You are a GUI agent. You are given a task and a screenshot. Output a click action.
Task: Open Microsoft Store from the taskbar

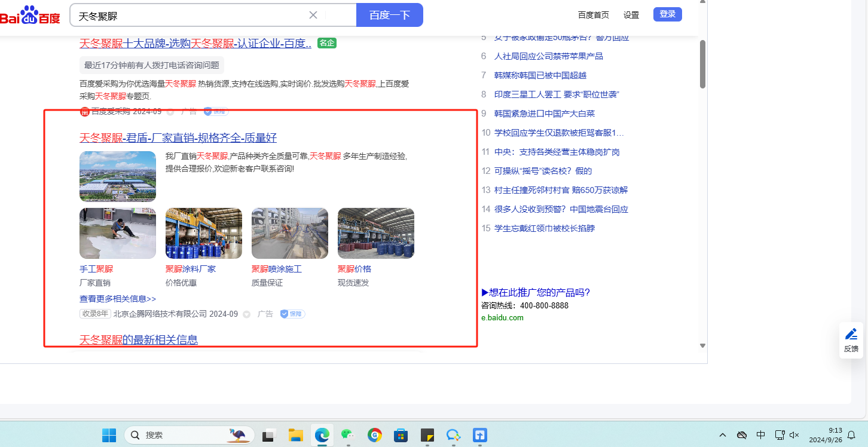click(401, 434)
